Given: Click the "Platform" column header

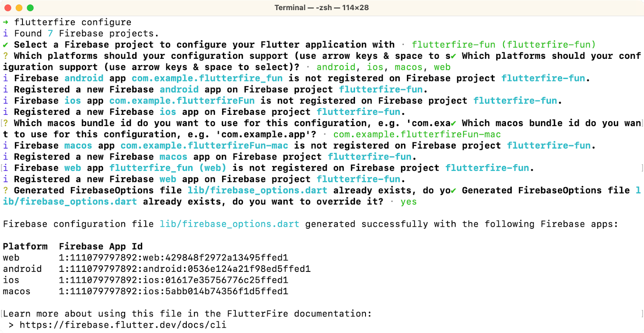Looking at the screenshot, I should [25, 246].
